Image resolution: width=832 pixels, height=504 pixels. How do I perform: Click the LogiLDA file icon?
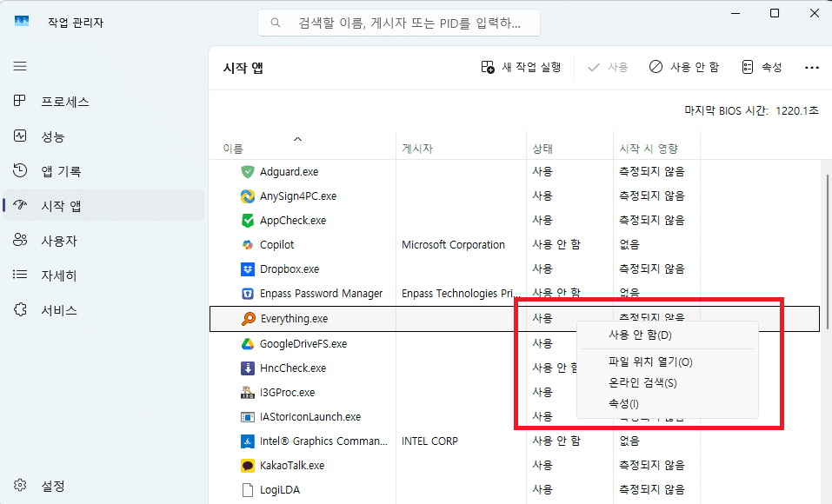click(x=247, y=490)
